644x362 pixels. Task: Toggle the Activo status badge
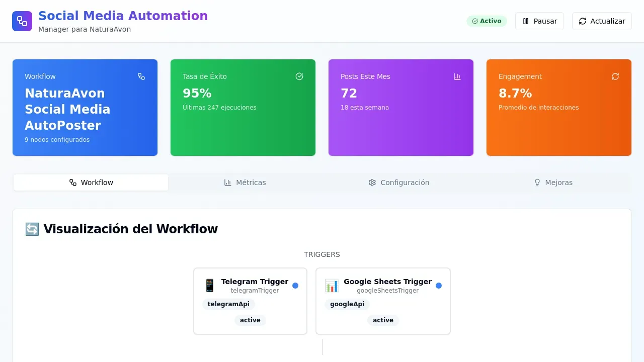(487, 21)
